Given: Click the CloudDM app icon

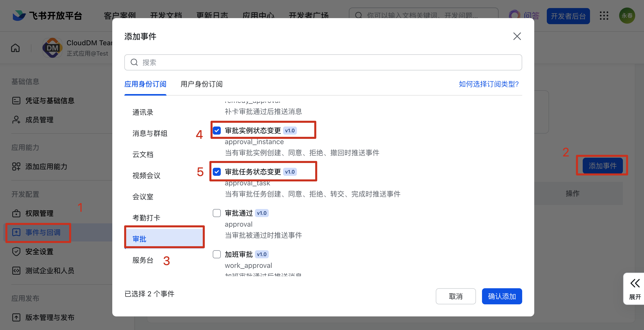Looking at the screenshot, I should [x=52, y=48].
